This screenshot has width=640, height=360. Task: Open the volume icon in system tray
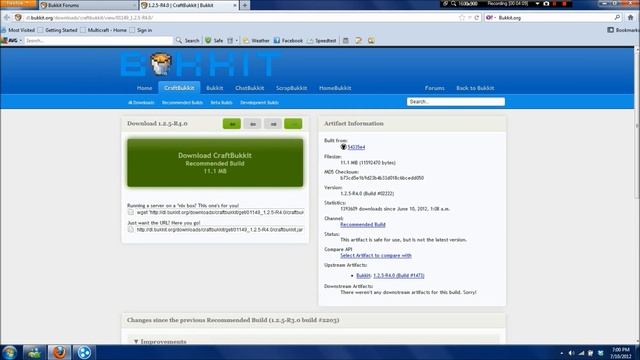[571, 353]
